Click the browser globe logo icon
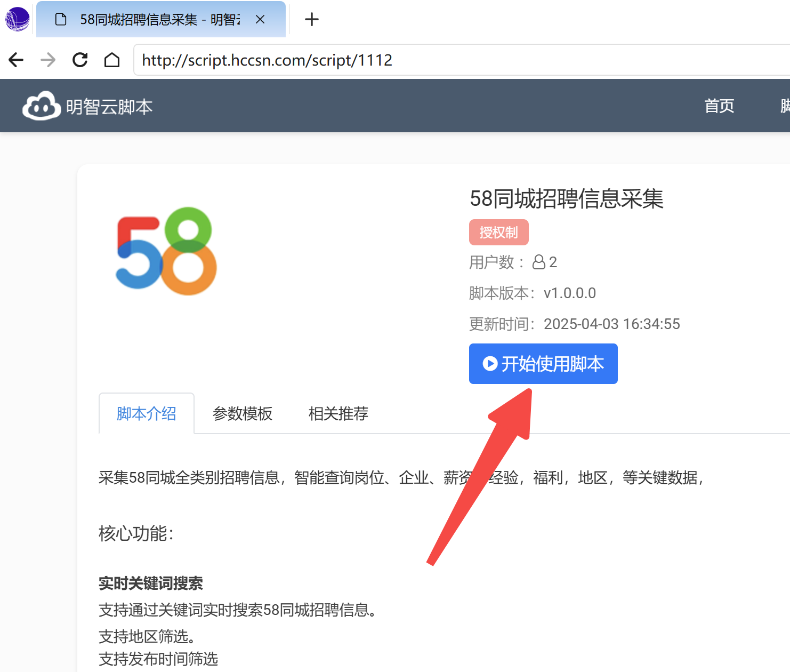 [17, 19]
